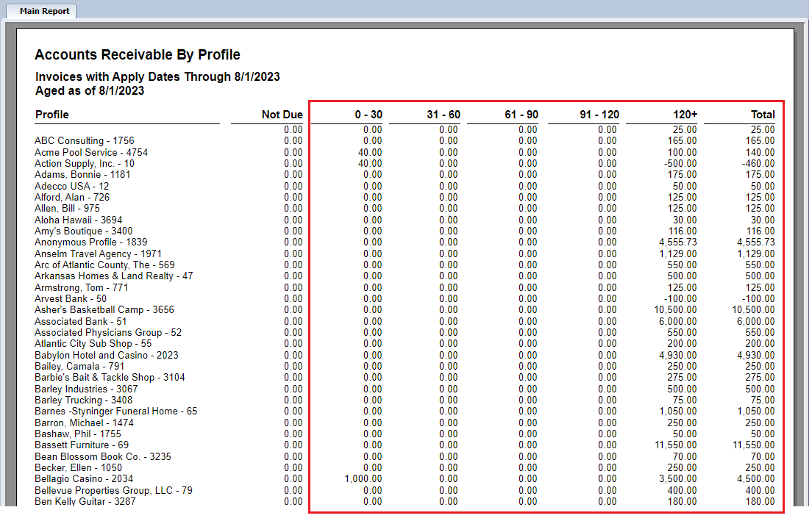Select Arvest Bank - 50 profile
The height and width of the screenshot is (521, 812).
pos(71,298)
